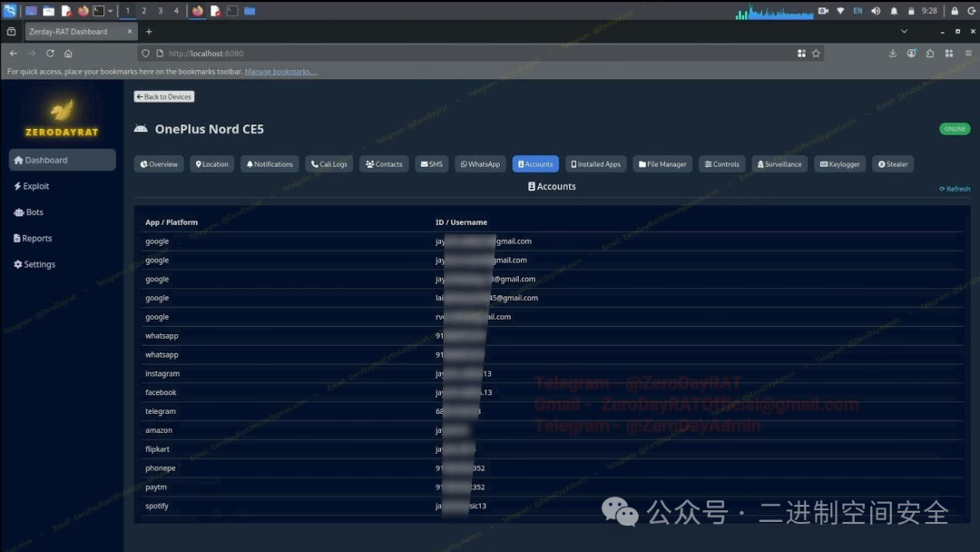Viewport: 980px width, 552px height.
Task: Refresh the Accounts list
Action: [954, 188]
